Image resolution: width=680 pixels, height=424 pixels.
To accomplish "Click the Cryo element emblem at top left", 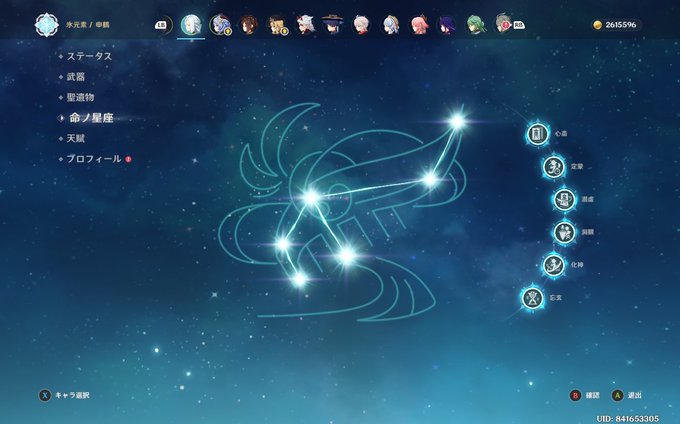I will coord(46,25).
